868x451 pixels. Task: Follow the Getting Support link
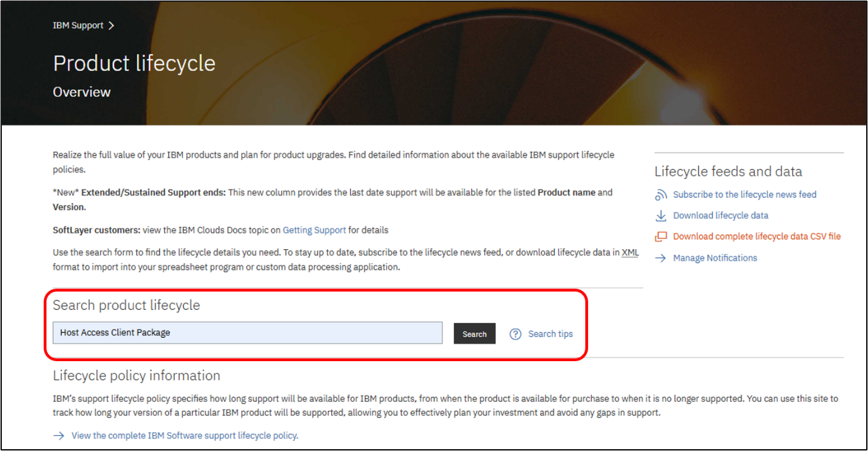[314, 230]
